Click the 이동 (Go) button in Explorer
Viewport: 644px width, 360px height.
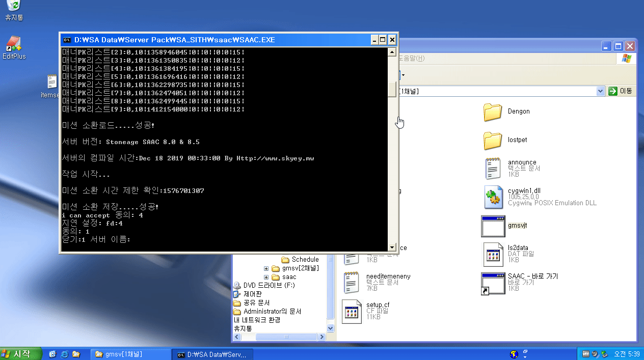point(621,91)
